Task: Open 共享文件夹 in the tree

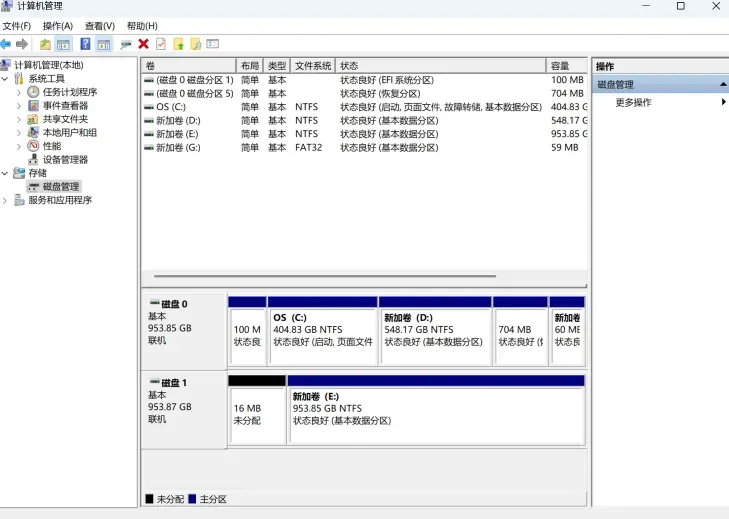Action: [x=65, y=119]
